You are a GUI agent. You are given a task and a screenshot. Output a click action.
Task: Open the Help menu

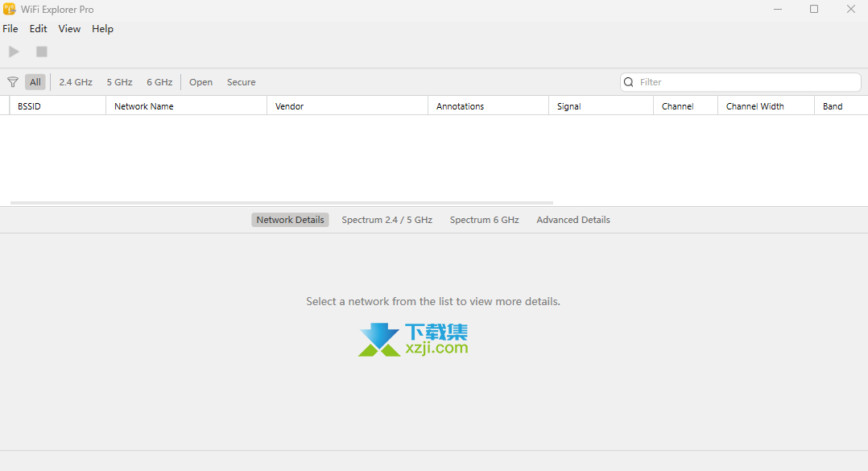[102, 29]
